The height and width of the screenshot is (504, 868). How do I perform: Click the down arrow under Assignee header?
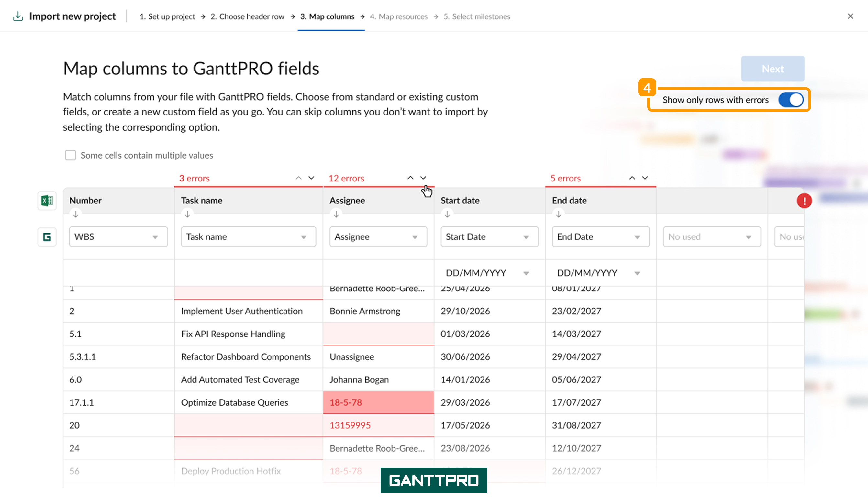tap(336, 214)
